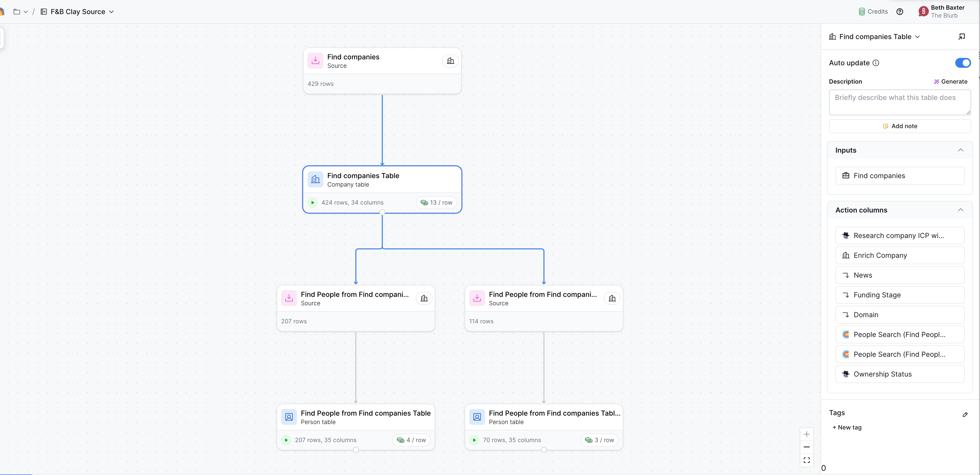Open the F&B Clay Source dropdown
Image resolution: width=980 pixels, height=475 pixels.
click(x=111, y=12)
